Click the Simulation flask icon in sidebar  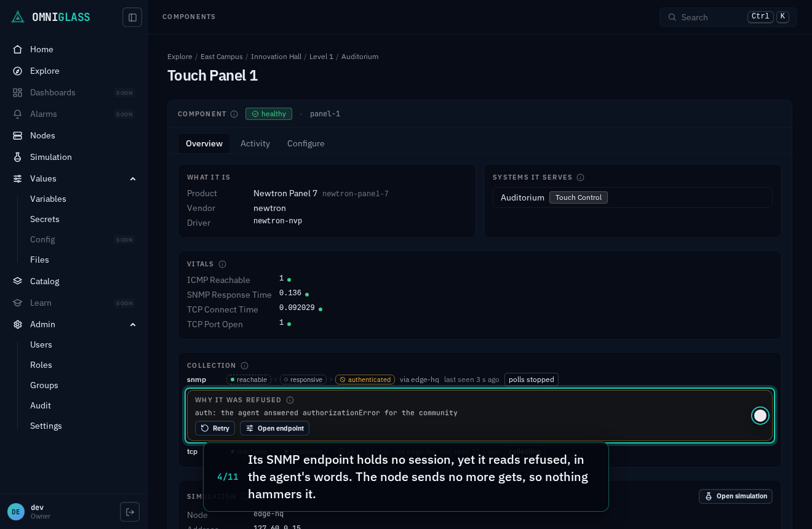pos(18,157)
